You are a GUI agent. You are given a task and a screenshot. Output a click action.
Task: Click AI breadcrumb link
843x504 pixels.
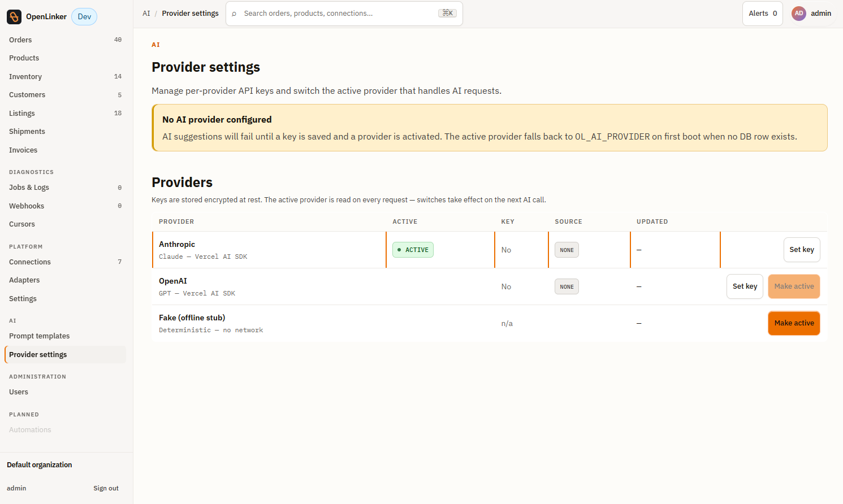coord(146,14)
